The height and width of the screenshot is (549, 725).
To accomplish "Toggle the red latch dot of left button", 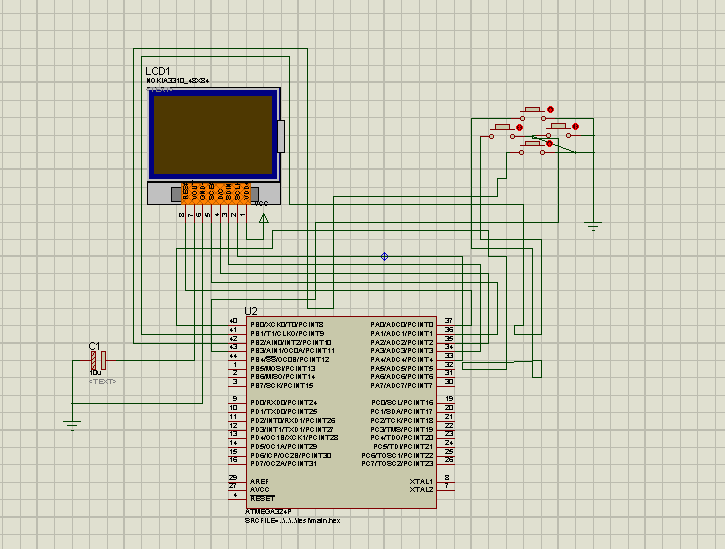I will 519,127.
